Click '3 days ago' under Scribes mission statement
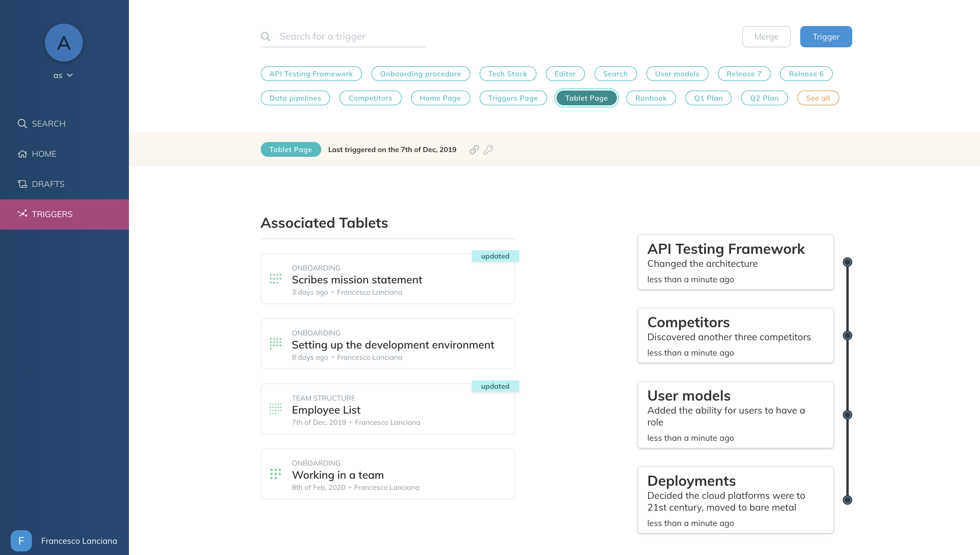980x555 pixels. tap(310, 292)
